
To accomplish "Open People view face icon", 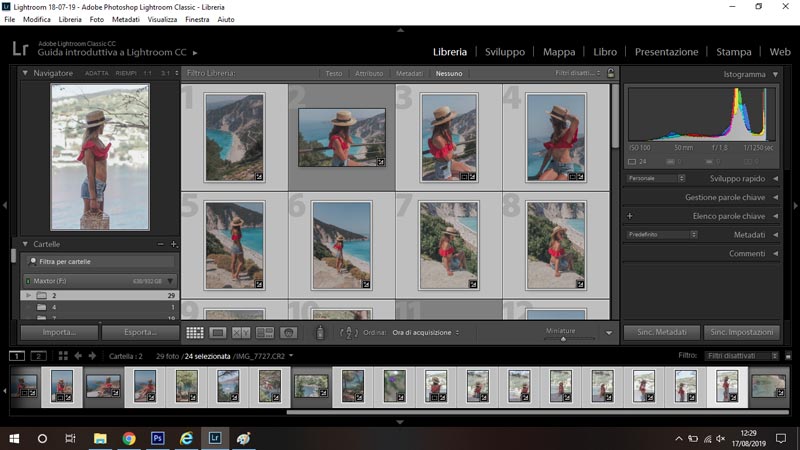I will (288, 333).
